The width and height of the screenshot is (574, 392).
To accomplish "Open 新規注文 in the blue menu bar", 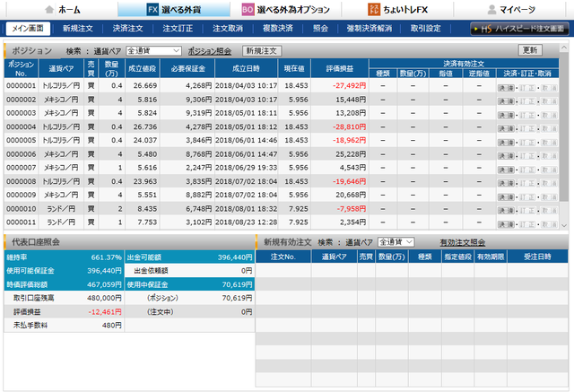I will tap(78, 29).
